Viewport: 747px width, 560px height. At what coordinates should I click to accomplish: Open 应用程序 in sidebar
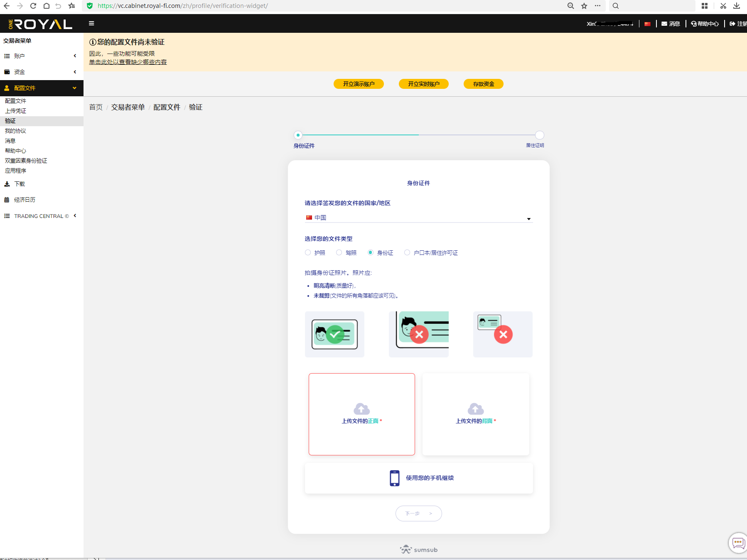pos(16,171)
